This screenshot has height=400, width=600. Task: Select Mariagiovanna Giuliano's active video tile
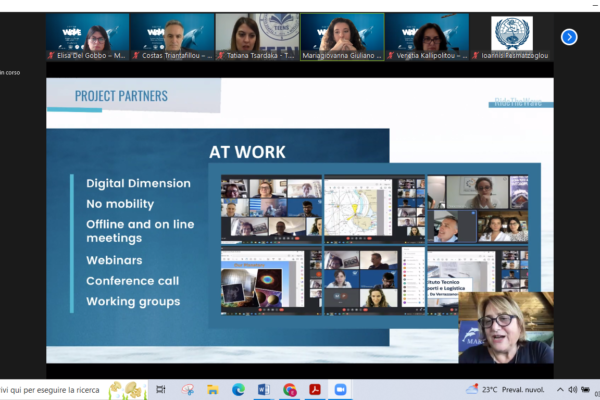(342, 37)
